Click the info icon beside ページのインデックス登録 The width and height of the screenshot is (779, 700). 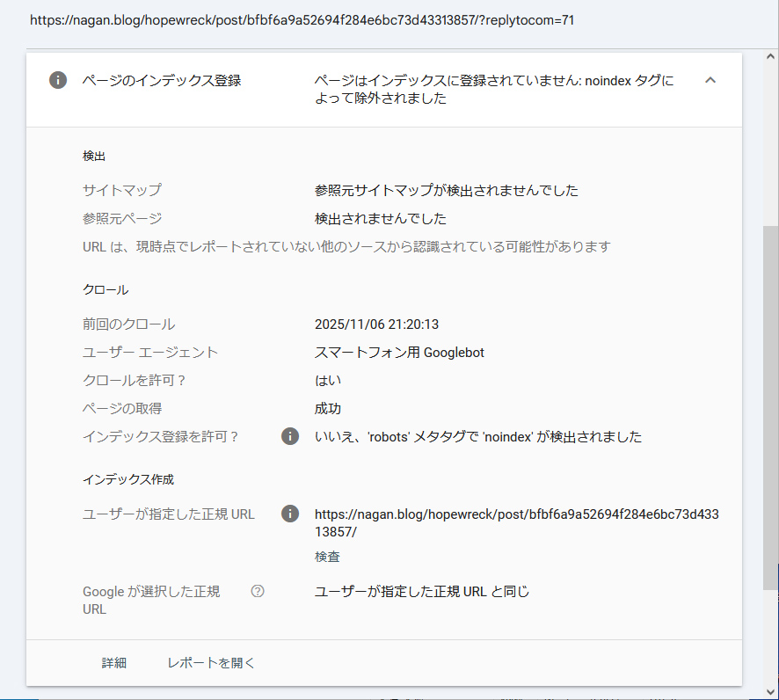click(57, 80)
